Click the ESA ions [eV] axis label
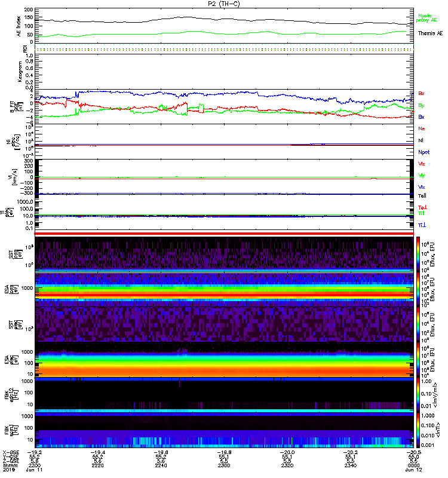This screenshot has height=478, width=448. [x=13, y=290]
